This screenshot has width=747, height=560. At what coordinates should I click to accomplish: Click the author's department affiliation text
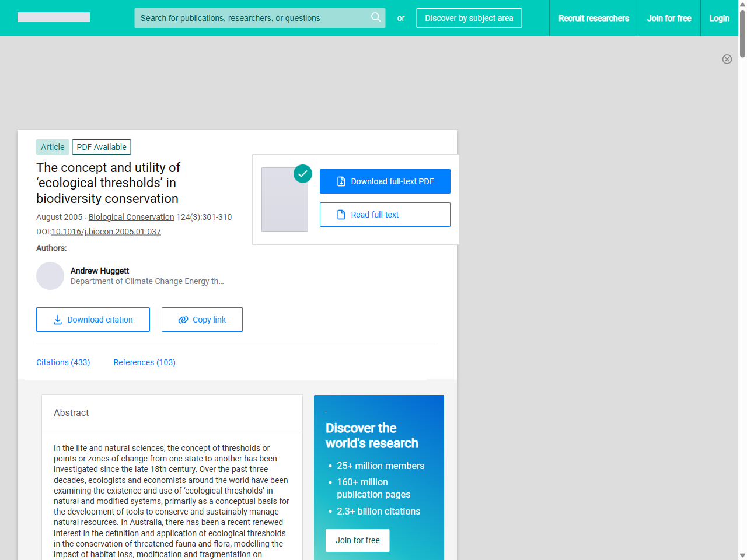(x=147, y=281)
